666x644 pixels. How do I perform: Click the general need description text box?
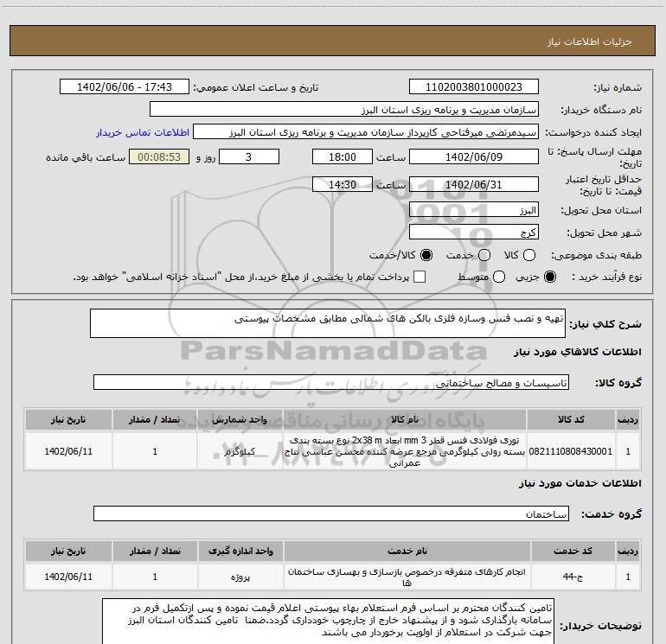coord(328,323)
